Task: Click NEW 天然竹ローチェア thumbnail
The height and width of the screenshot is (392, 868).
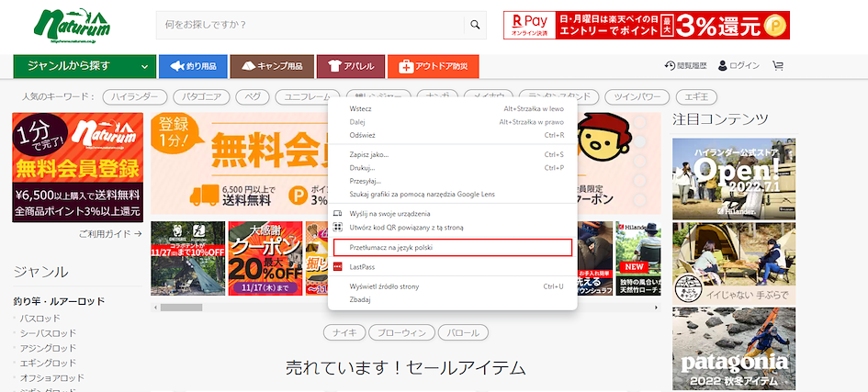Action: click(x=638, y=259)
